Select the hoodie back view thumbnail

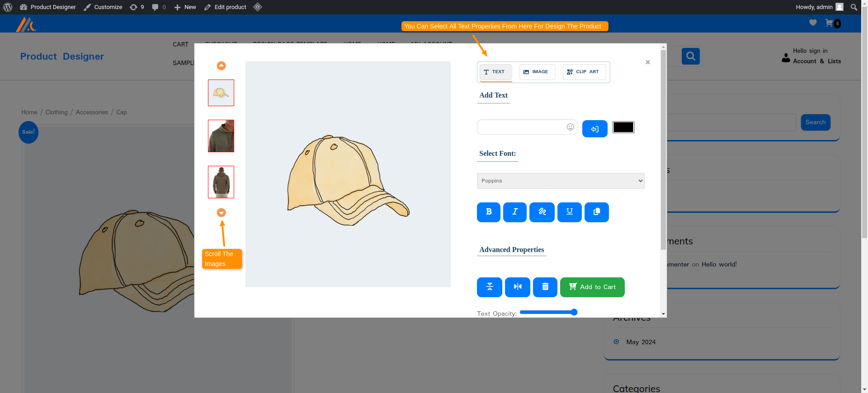coord(221,182)
